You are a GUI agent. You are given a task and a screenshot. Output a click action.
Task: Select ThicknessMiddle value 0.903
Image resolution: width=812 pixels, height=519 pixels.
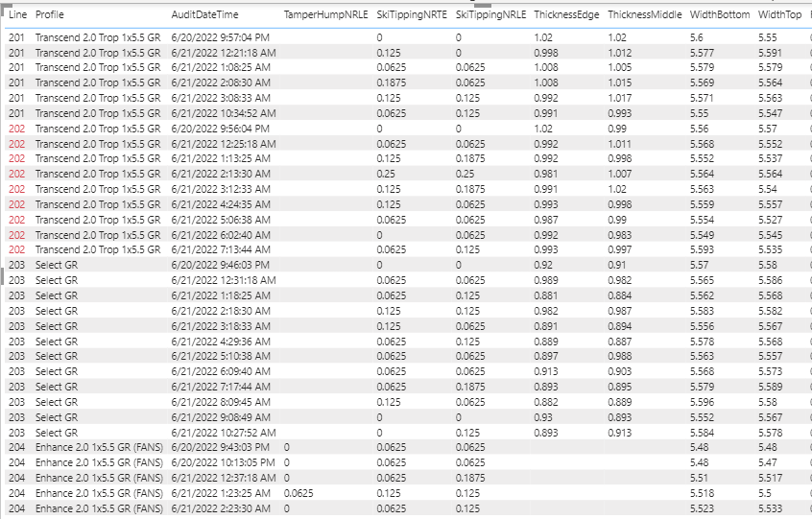[620, 371]
